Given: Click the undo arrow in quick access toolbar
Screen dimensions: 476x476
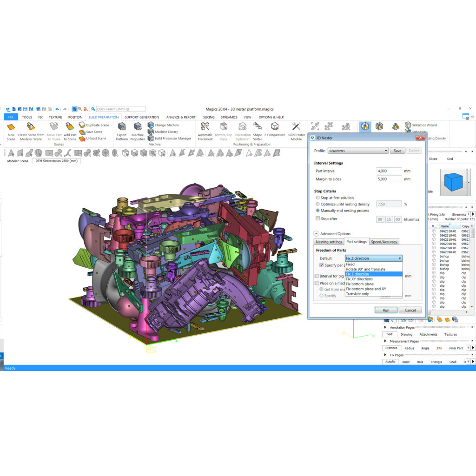Looking at the screenshot, I should pos(57,109).
